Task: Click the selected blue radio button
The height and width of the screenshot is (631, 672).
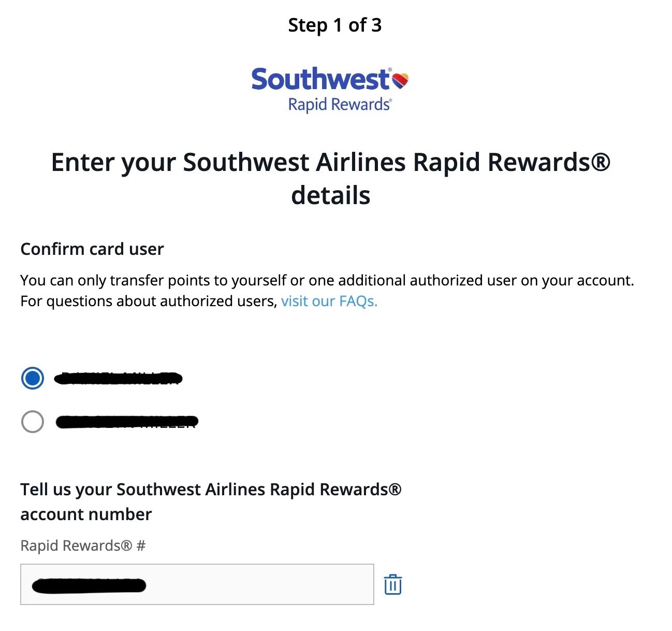Action: [32, 378]
